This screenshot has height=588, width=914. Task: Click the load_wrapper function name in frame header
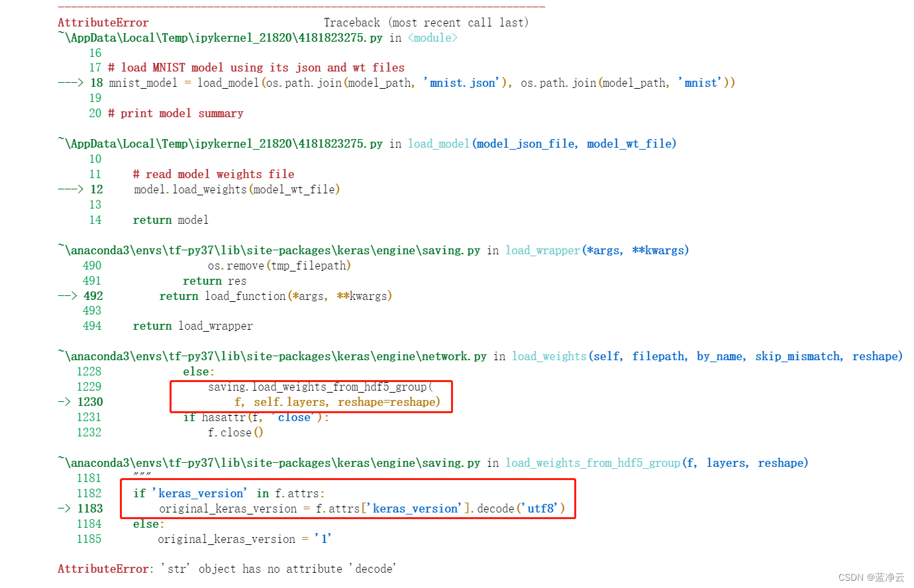[x=543, y=250]
